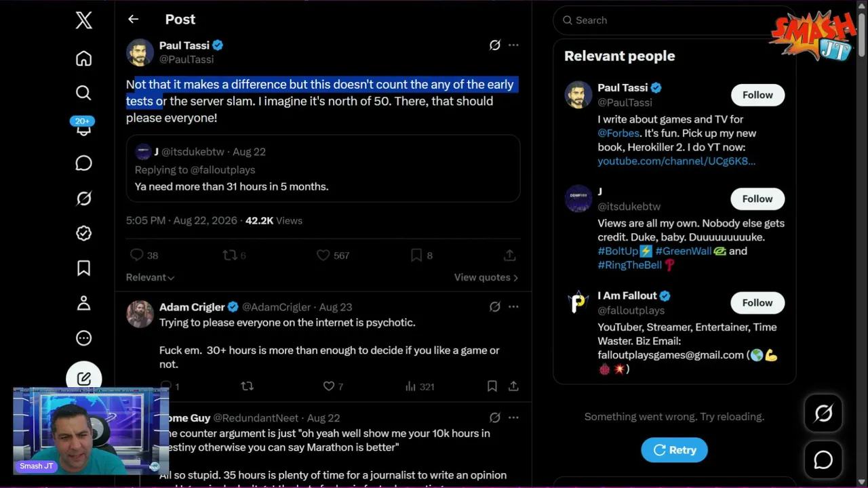Open the youtube.com channel link in bio
The height and width of the screenshot is (488, 868).
676,161
